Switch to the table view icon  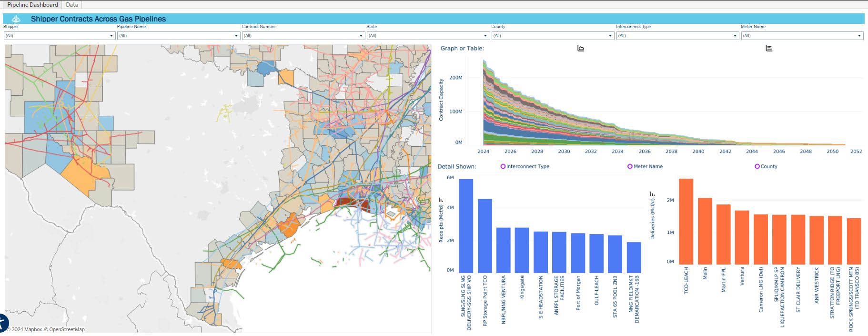(x=768, y=48)
